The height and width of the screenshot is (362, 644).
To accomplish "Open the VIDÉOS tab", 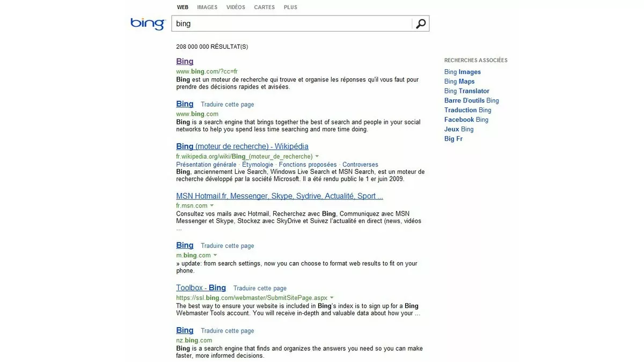I will [236, 7].
